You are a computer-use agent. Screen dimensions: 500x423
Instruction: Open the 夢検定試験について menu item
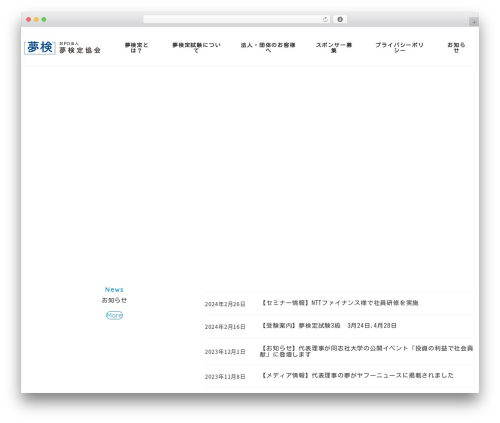tap(196, 48)
